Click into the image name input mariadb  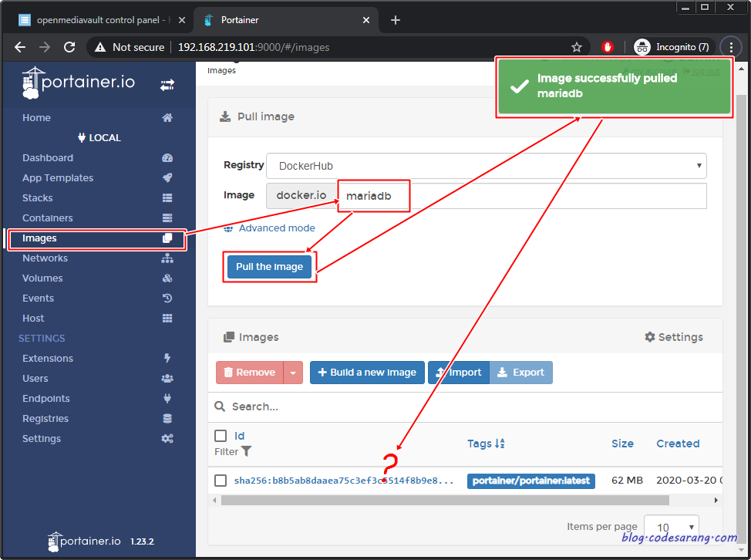(522, 196)
